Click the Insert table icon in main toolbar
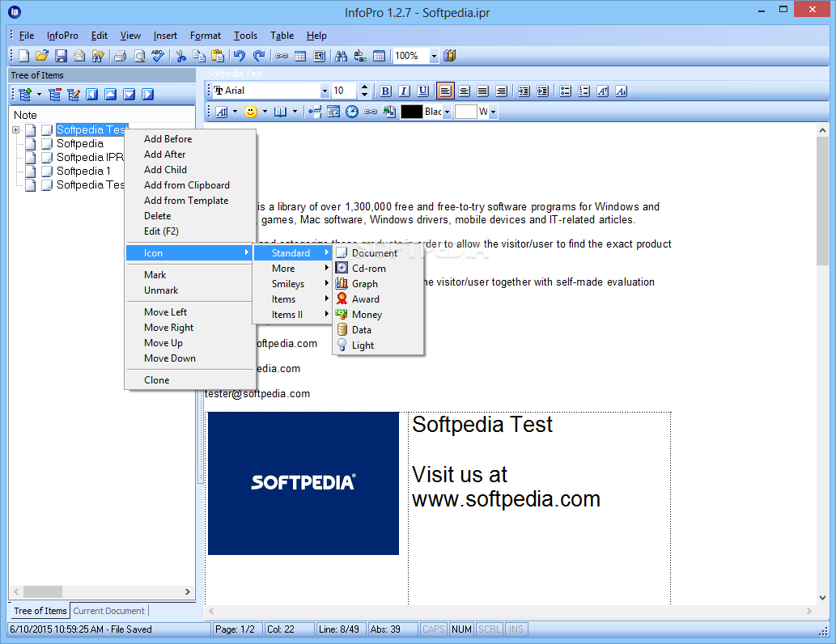Viewport: 836px width, 644px height. [x=301, y=56]
